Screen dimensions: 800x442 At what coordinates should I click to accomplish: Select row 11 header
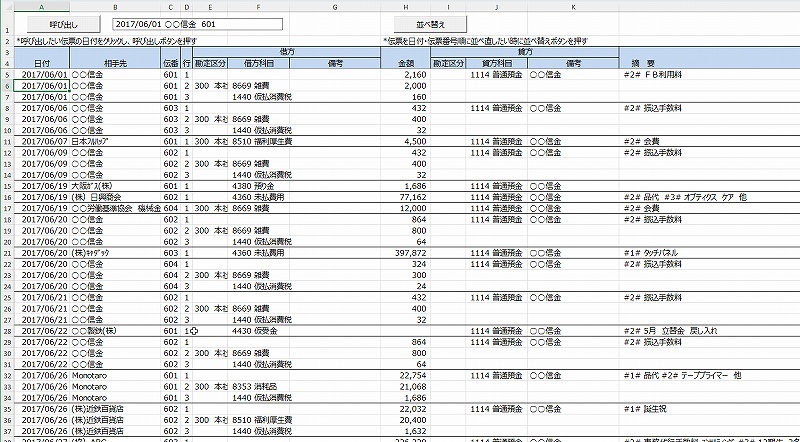(7, 141)
